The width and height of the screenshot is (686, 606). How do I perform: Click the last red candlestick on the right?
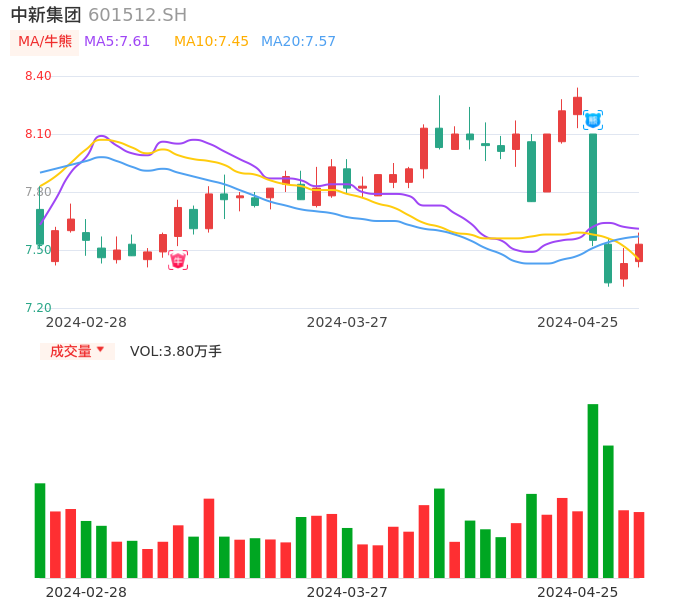point(639,253)
